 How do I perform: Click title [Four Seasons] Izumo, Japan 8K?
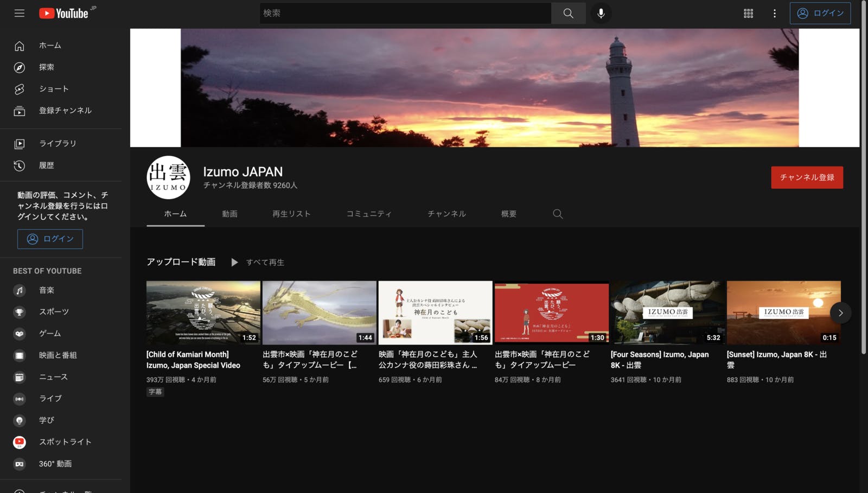(660, 360)
